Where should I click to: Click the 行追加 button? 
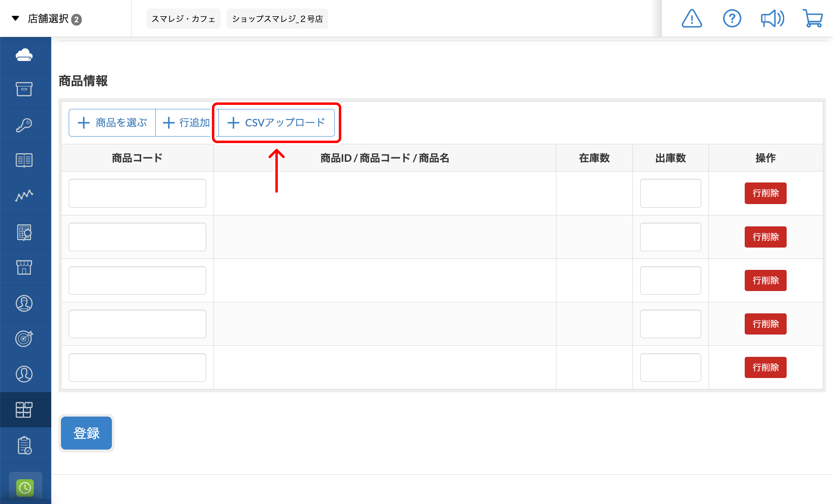(186, 123)
